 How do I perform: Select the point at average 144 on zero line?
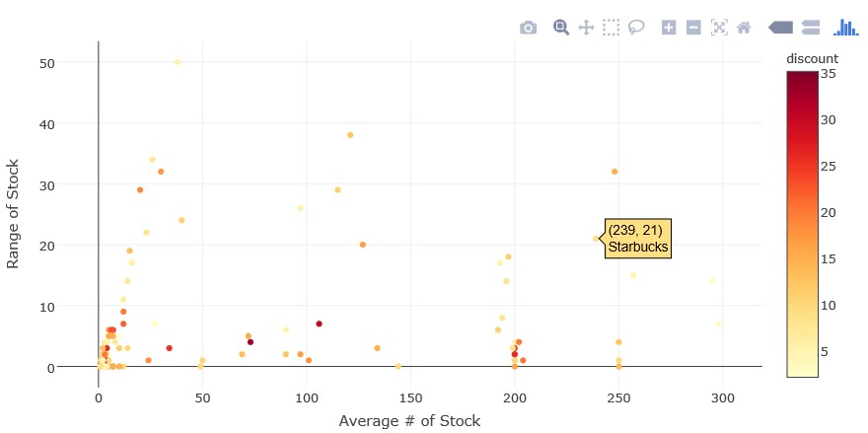coord(398,367)
